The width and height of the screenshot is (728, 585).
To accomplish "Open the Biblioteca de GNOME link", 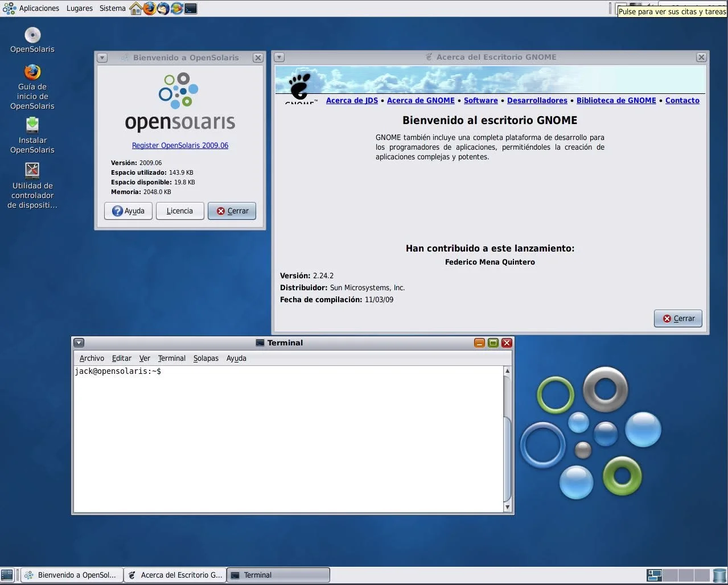I will [x=616, y=100].
